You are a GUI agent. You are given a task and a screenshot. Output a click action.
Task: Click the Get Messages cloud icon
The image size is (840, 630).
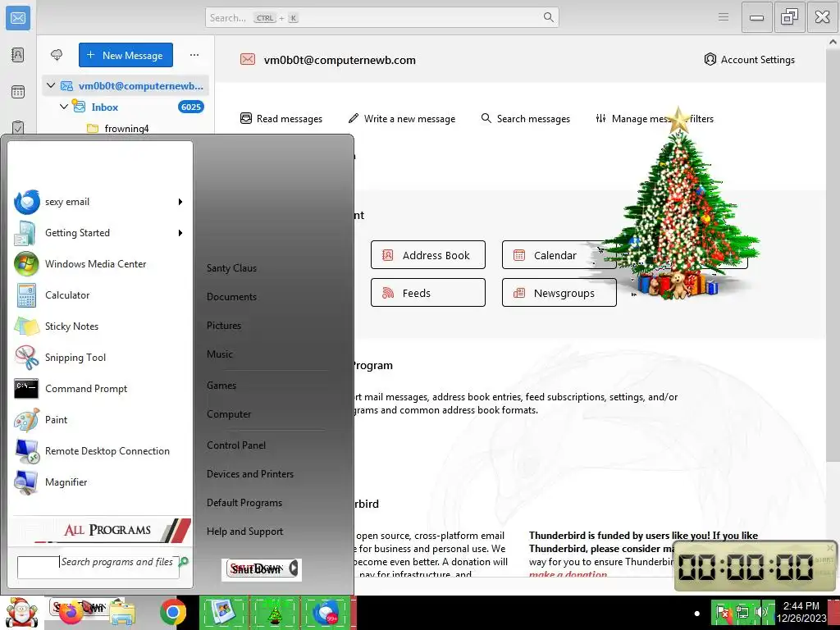click(57, 55)
